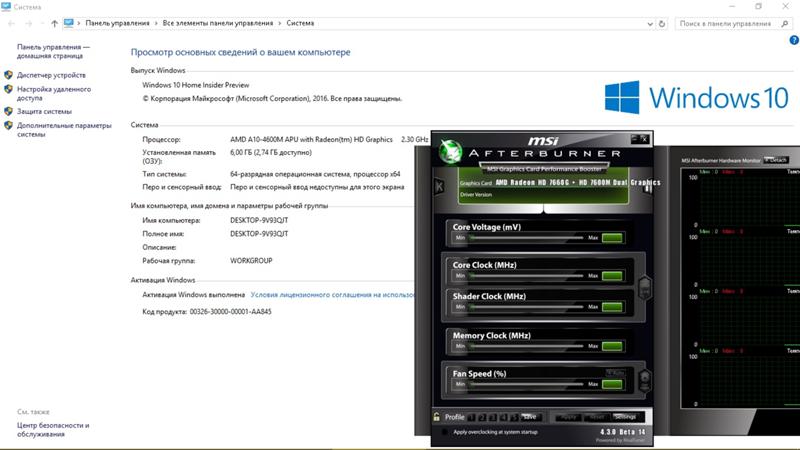Open Центр безопасности и обслуживания link
Image resolution: width=800 pixels, height=450 pixels.
tap(53, 430)
